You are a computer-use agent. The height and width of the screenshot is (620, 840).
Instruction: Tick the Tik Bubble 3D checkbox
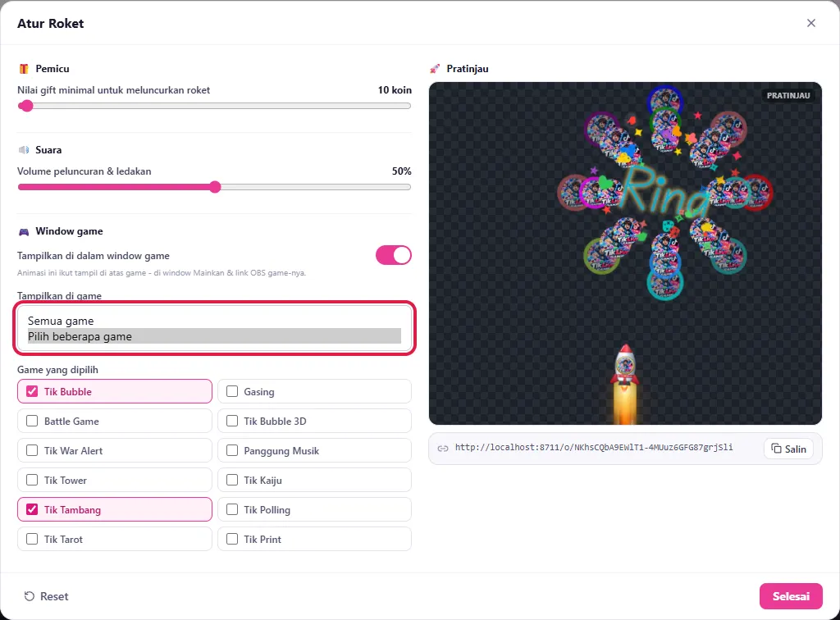tap(232, 421)
